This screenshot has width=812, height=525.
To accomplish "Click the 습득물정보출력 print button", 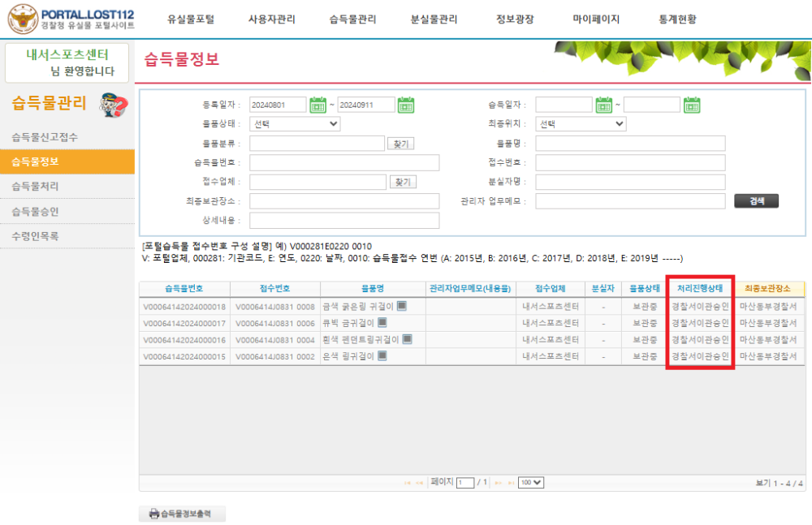I will pyautogui.click(x=182, y=514).
